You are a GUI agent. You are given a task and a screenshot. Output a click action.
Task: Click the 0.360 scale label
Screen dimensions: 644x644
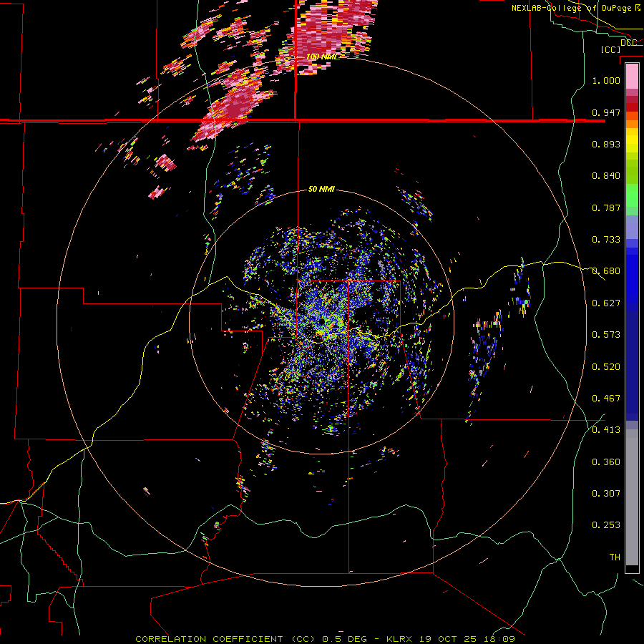(x=606, y=462)
